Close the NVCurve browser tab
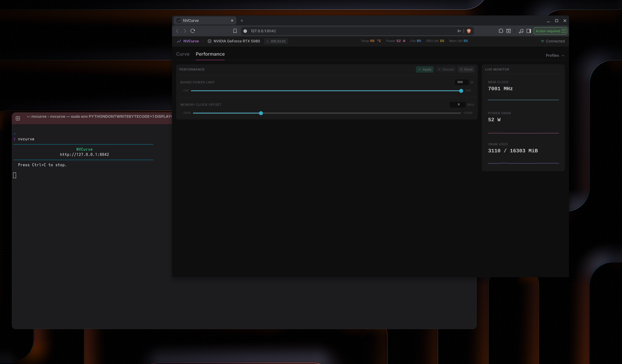622x364 pixels. coord(232,21)
